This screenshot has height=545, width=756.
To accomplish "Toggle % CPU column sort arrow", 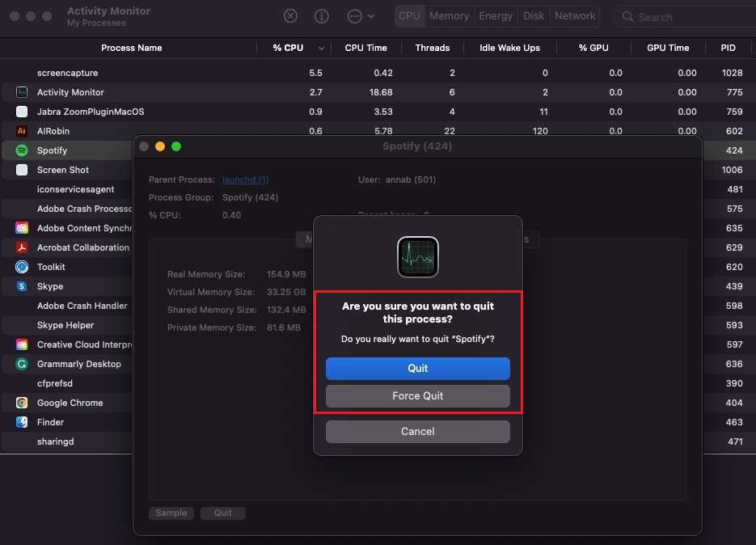I will click(x=321, y=49).
